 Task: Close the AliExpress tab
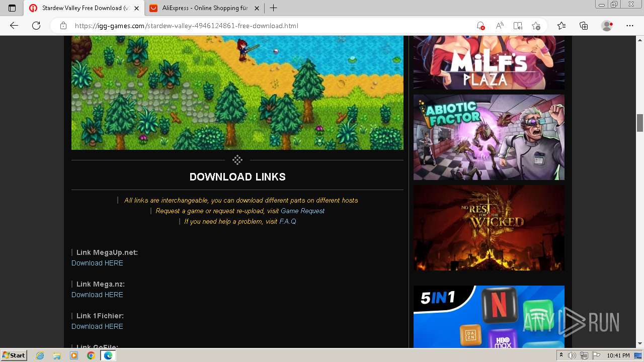click(257, 8)
